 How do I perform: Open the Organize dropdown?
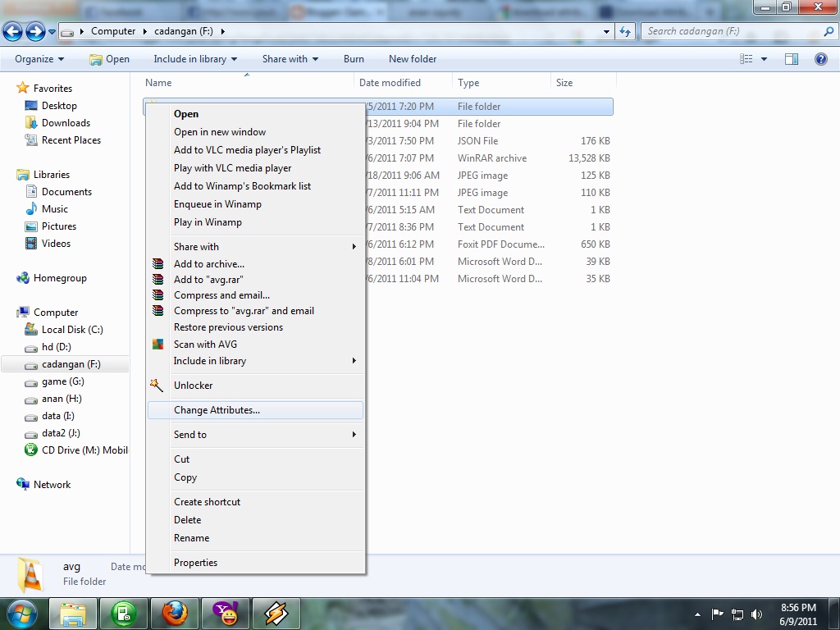coord(39,59)
